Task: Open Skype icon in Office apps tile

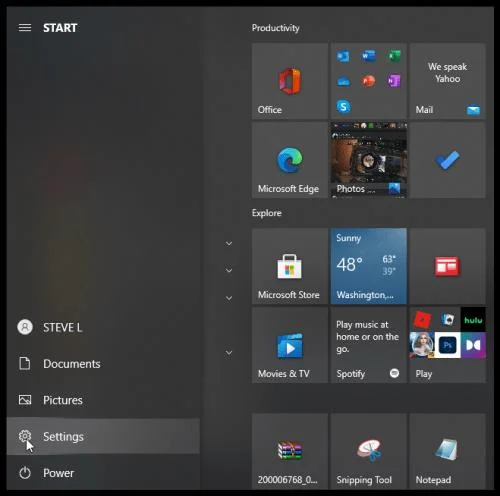Action: 343,107
